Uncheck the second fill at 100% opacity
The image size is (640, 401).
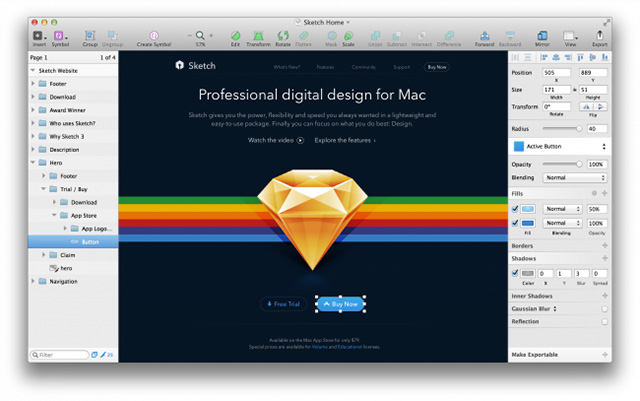tap(515, 223)
